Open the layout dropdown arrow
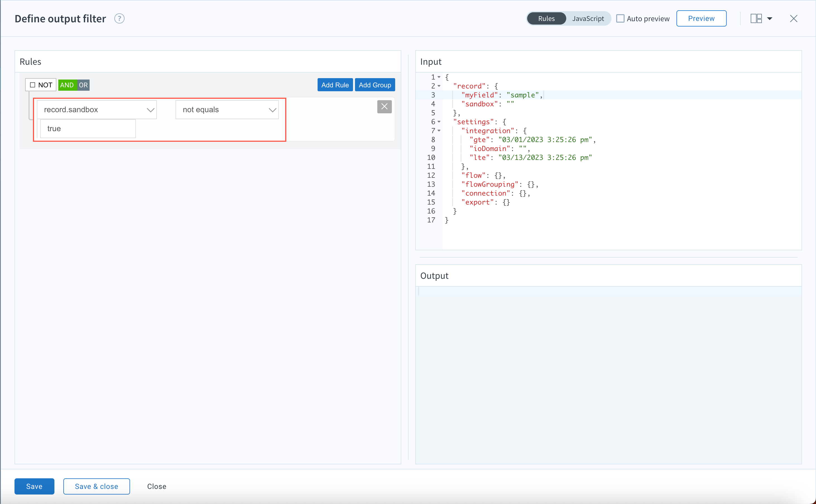Screen dimensions: 816x504 [x=770, y=18]
